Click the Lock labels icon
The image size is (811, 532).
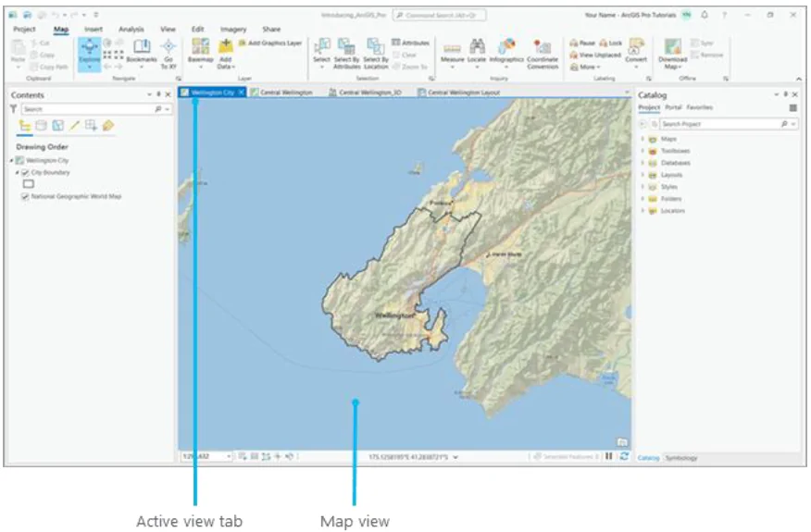click(604, 43)
